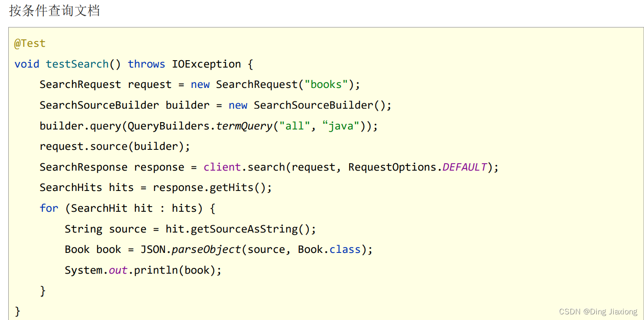Viewport: 644px width, 320px height.
Task: Click the parseObject method call
Action: point(206,249)
